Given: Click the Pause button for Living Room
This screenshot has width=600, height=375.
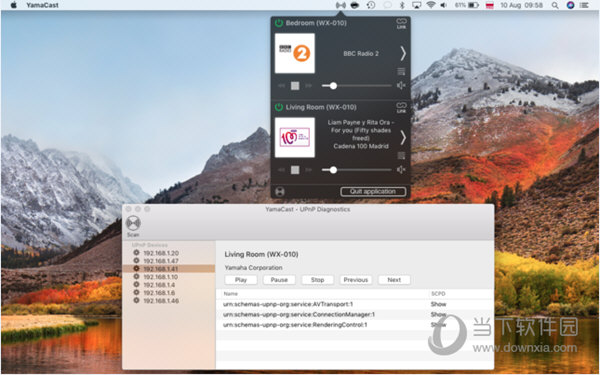Looking at the screenshot, I should [279, 280].
